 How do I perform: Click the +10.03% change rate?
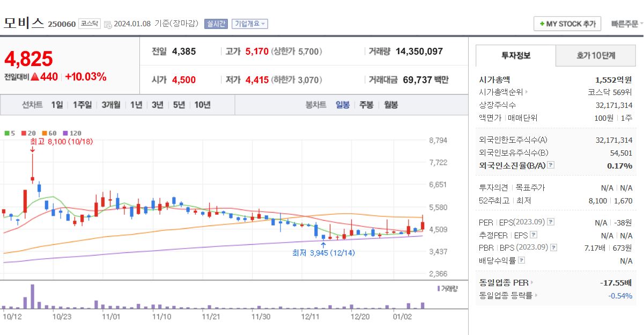click(x=86, y=76)
